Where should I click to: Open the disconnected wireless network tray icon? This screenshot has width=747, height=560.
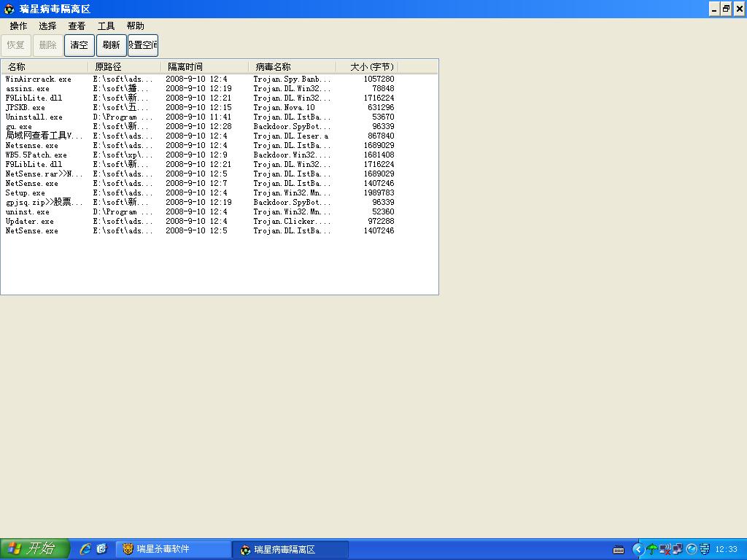pyautogui.click(x=665, y=549)
